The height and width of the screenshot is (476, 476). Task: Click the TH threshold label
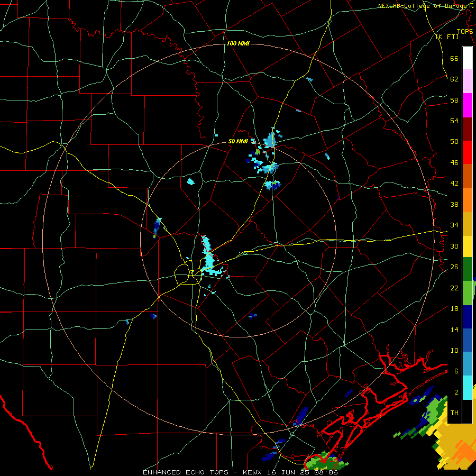point(454,413)
